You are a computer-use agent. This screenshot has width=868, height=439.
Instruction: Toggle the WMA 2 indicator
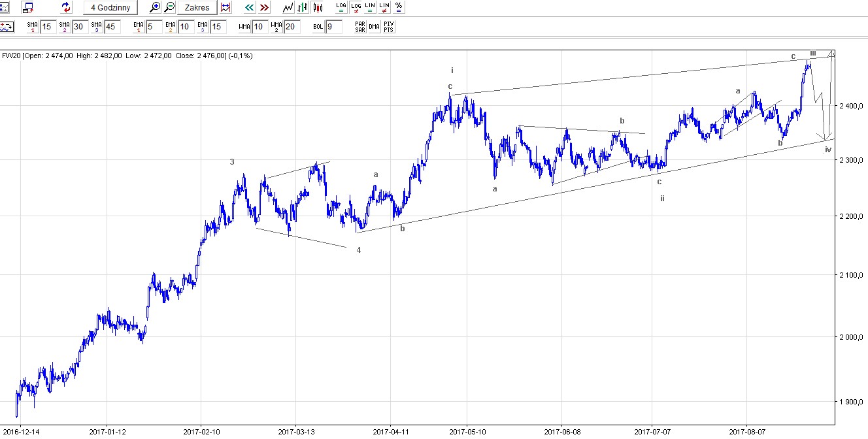[276, 27]
